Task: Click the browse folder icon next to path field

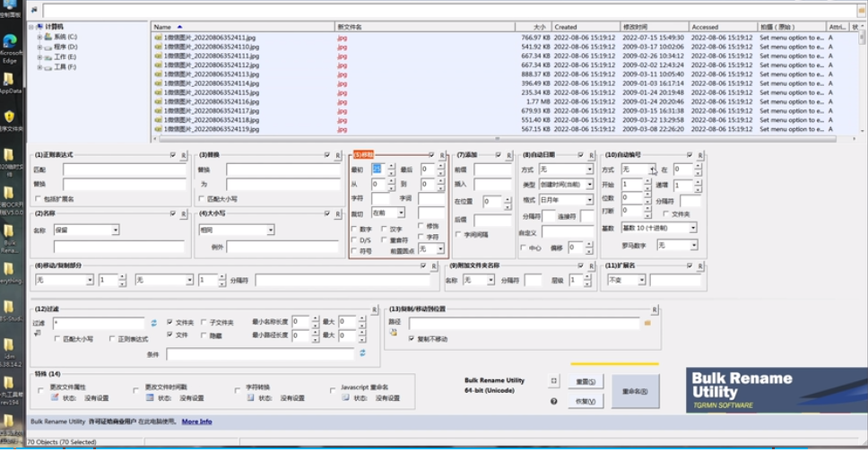Action: click(x=647, y=323)
